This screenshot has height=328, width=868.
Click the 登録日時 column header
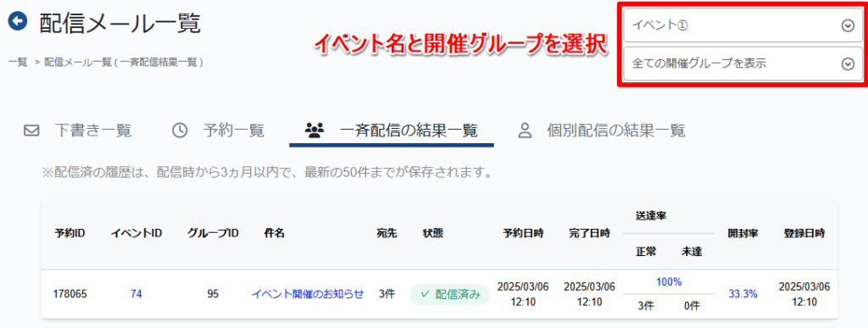click(804, 233)
